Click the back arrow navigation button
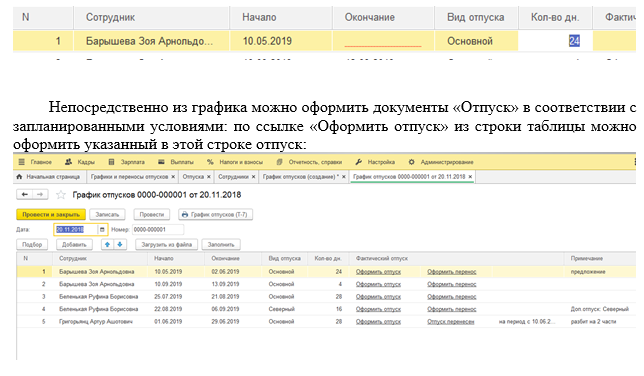This screenshot has width=644, height=376. coord(25,194)
